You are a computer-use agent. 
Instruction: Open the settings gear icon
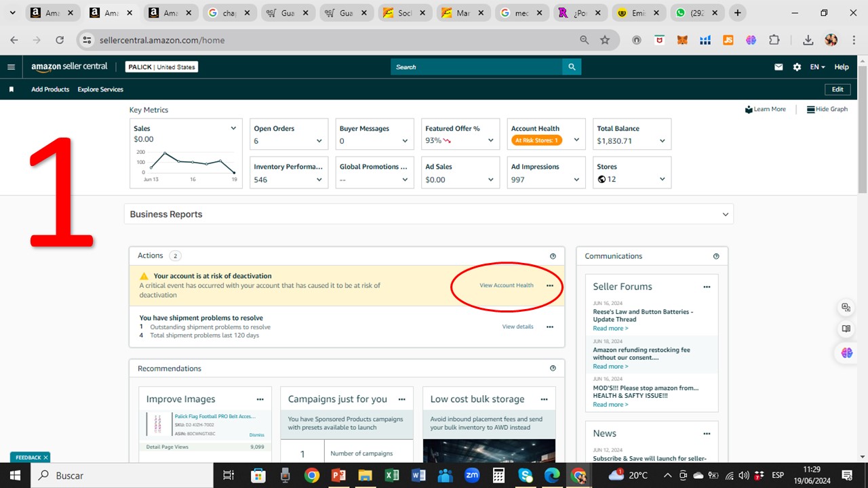[797, 67]
